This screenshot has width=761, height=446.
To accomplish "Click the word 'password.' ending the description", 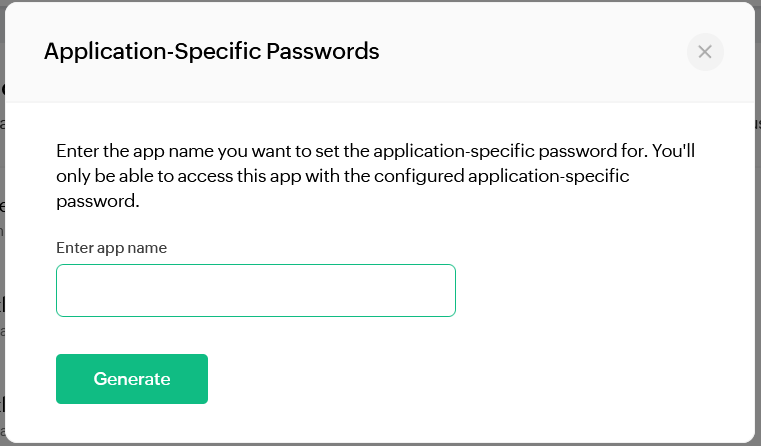I will (x=98, y=201).
